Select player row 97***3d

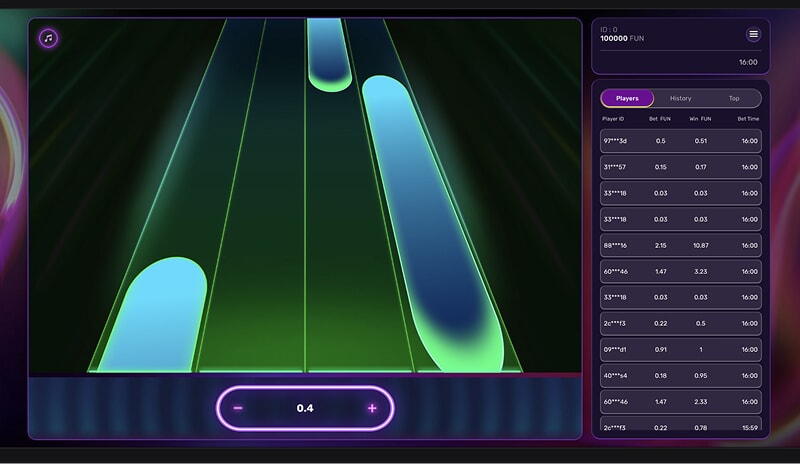(680, 141)
